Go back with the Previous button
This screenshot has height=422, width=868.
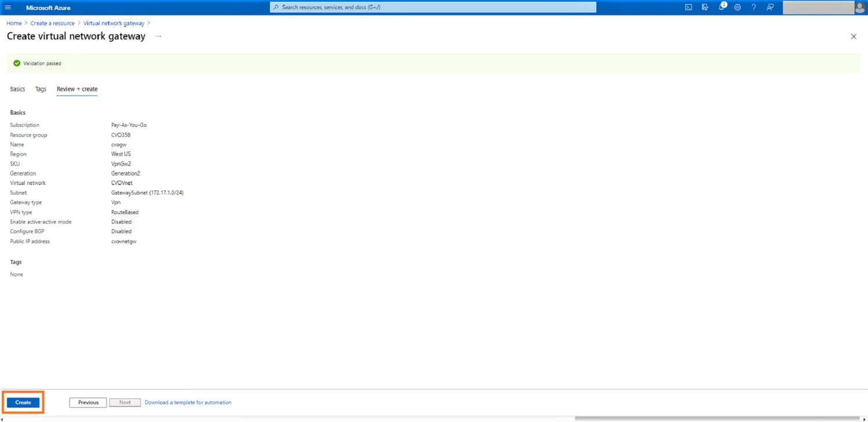point(88,402)
